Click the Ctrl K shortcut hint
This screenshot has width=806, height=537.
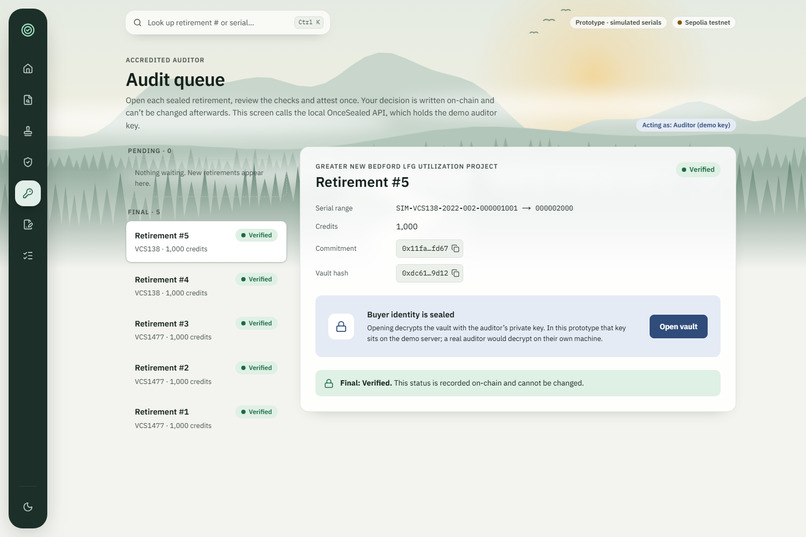point(309,22)
